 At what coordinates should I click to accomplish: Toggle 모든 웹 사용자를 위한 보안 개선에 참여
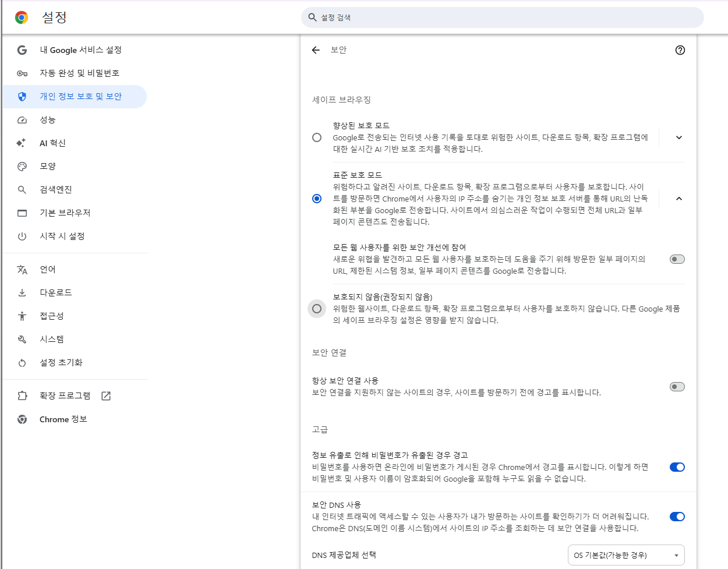[677, 259]
